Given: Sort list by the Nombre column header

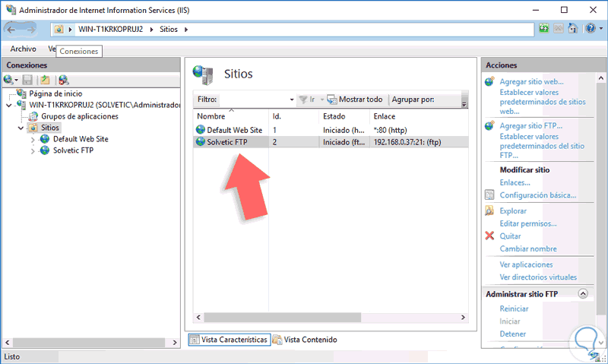Looking at the screenshot, I should pos(231,116).
